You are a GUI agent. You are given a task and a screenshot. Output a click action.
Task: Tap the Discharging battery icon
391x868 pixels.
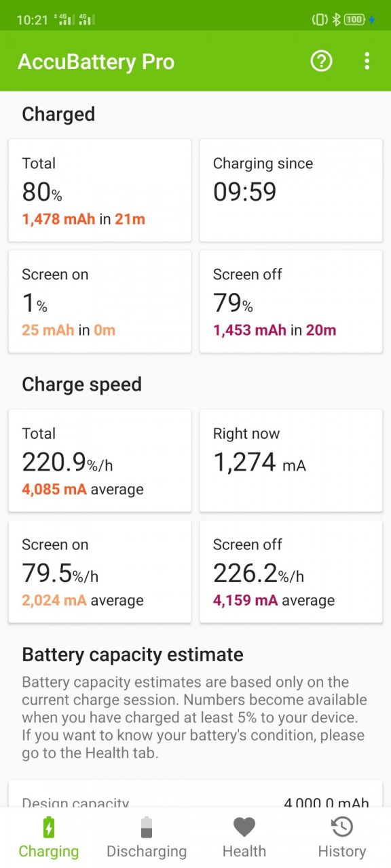tap(147, 827)
